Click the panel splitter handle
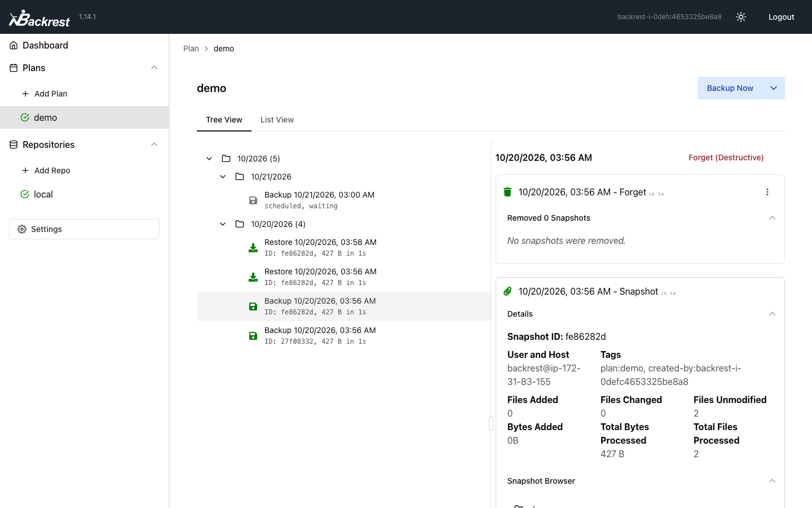Image resolution: width=812 pixels, height=508 pixels. point(491,423)
